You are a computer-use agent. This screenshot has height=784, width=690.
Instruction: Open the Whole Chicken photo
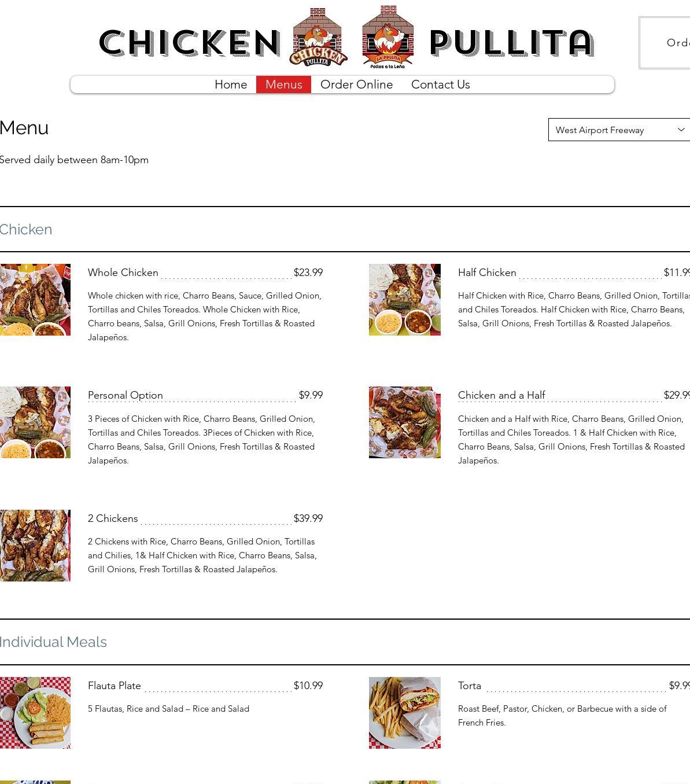[x=35, y=300]
